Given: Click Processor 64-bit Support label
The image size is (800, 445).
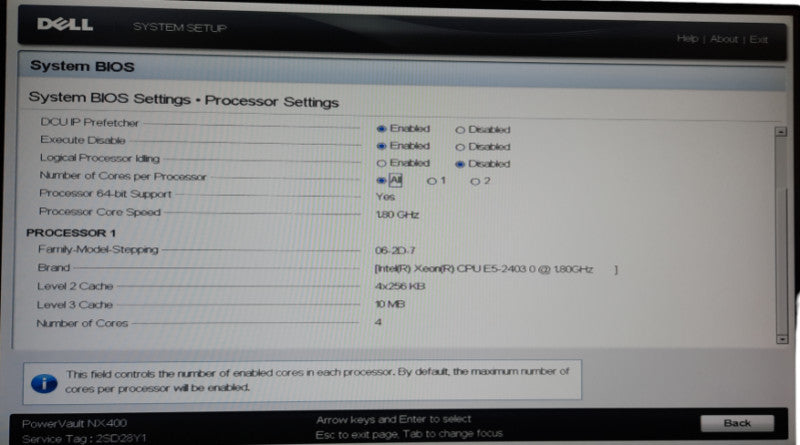Looking at the screenshot, I should [105, 193].
